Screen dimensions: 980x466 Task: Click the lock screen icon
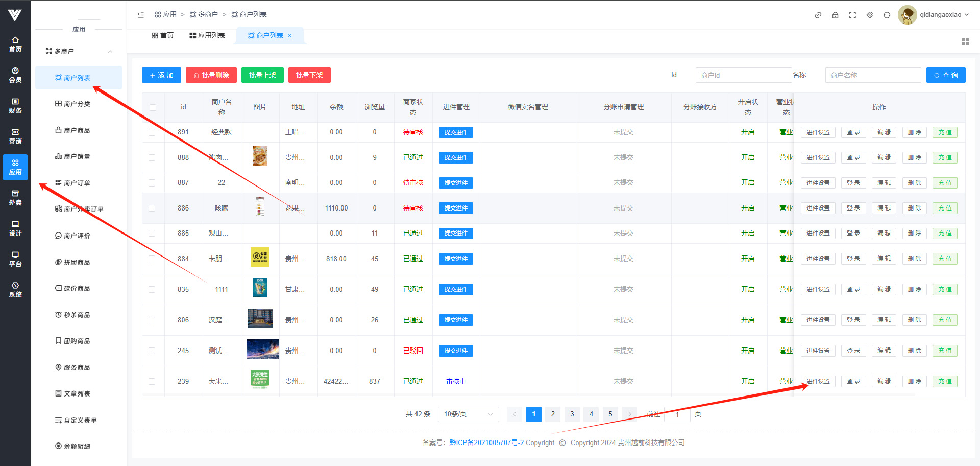835,15
